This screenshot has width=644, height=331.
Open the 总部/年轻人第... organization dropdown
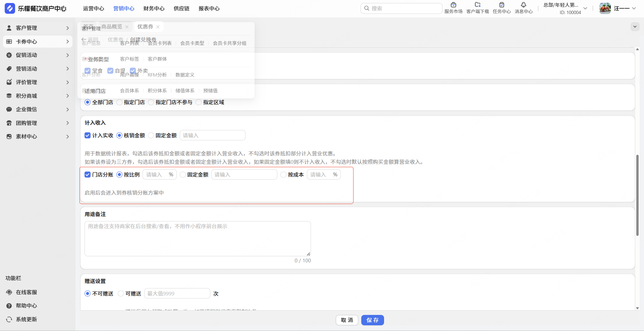[585, 8]
